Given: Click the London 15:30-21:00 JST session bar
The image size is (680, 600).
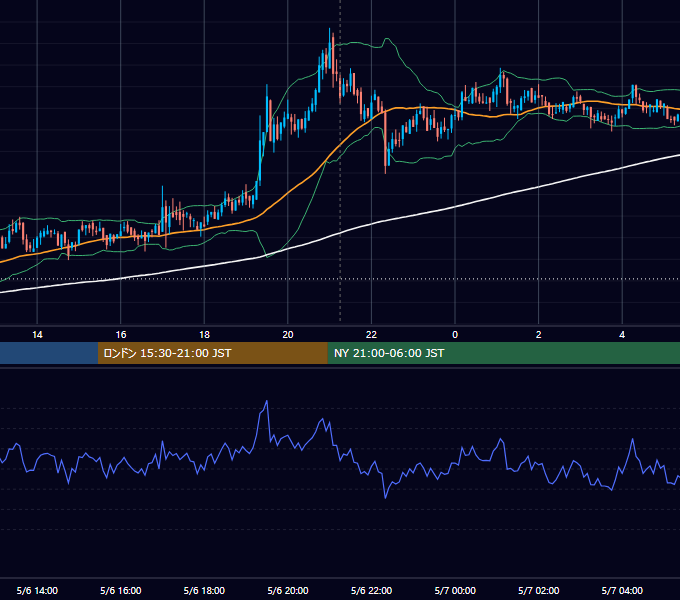Looking at the screenshot, I should 212,353.
